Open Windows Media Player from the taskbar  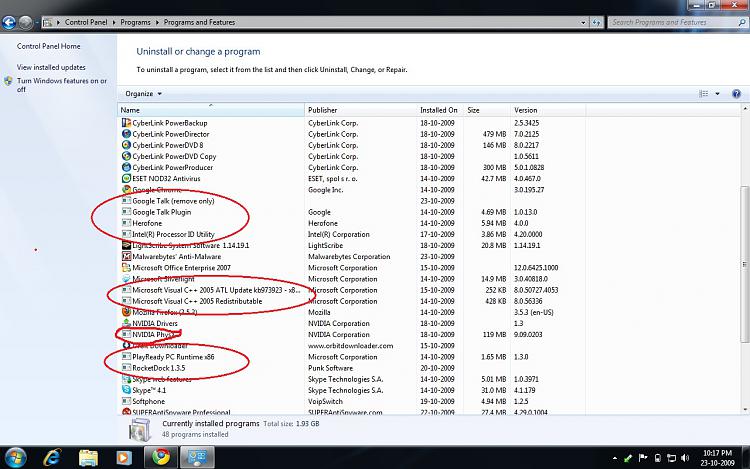(x=124, y=458)
